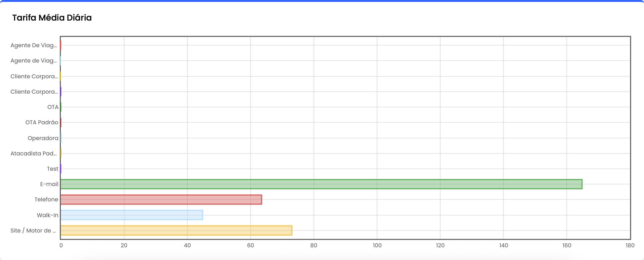The height and width of the screenshot is (260, 644).
Task: Click the 40 tick on x-axis
Action: 187,245
